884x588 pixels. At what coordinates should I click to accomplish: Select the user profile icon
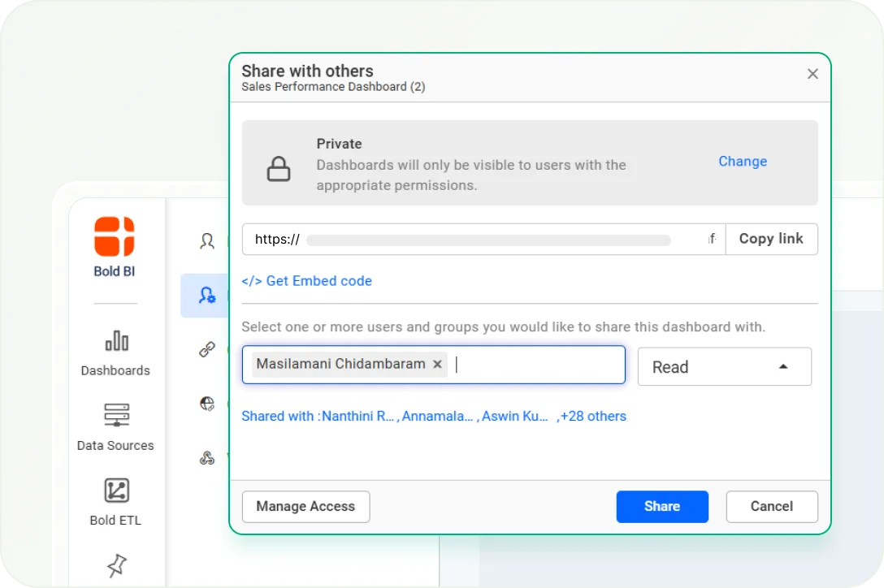click(x=207, y=241)
